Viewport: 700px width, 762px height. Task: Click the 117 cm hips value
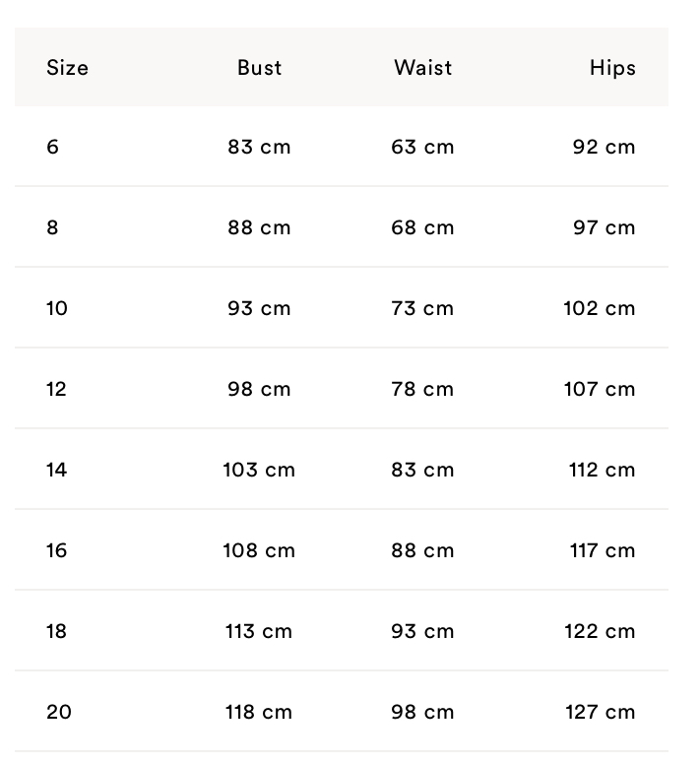tap(602, 551)
